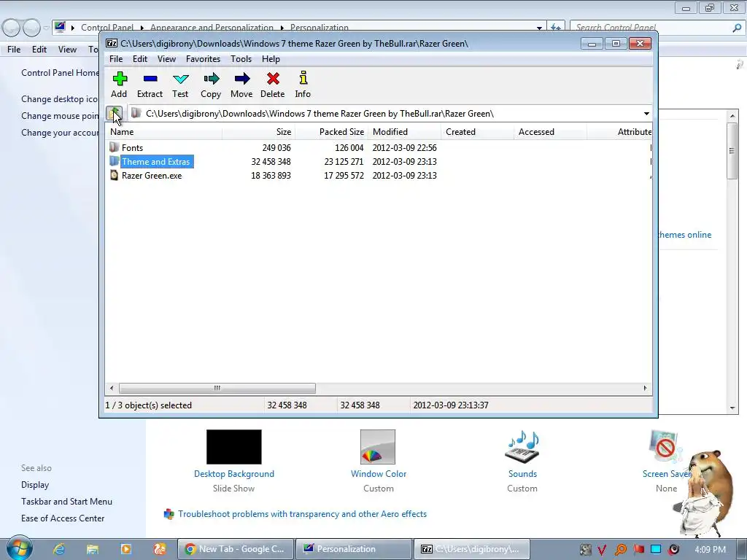Click the 4:09 PM taskbar clock
Screen dimensions: 747x560
(710, 550)
